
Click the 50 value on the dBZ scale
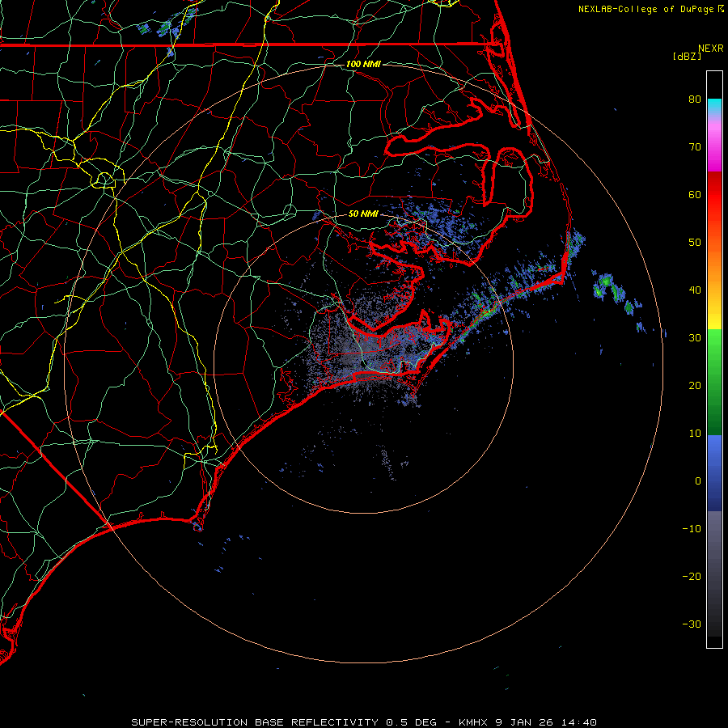[x=695, y=243]
